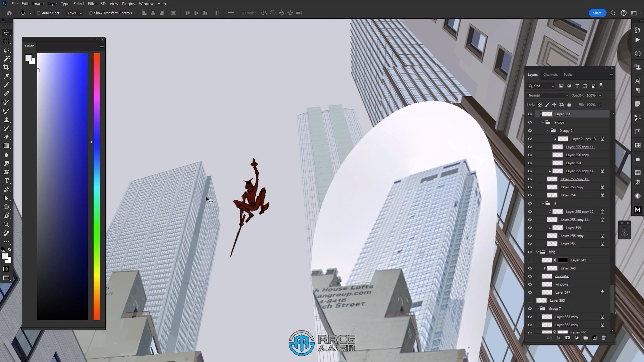Select the Path Selection tool

6,198
